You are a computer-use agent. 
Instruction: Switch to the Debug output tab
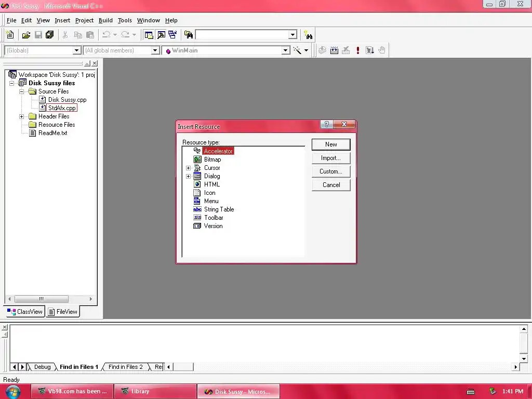[42, 367]
